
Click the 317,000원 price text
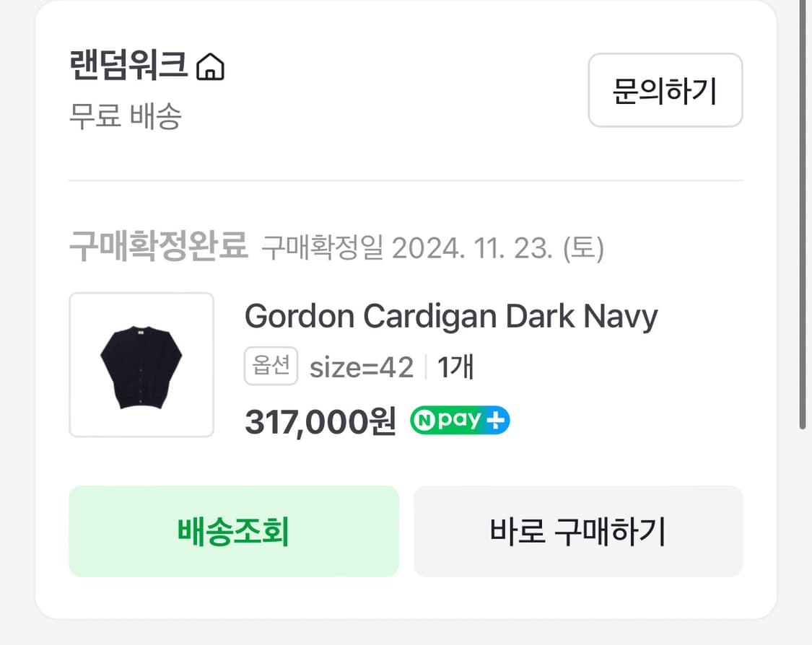[x=320, y=421]
